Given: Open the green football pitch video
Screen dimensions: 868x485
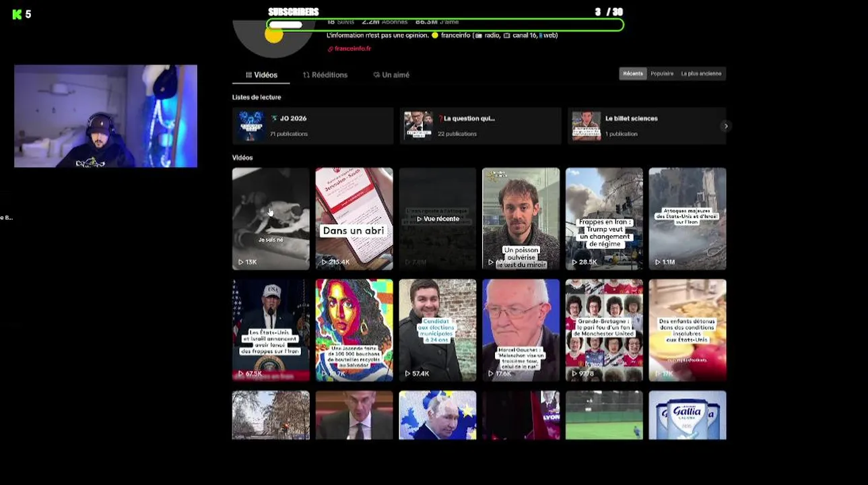Looking at the screenshot, I should pos(604,415).
